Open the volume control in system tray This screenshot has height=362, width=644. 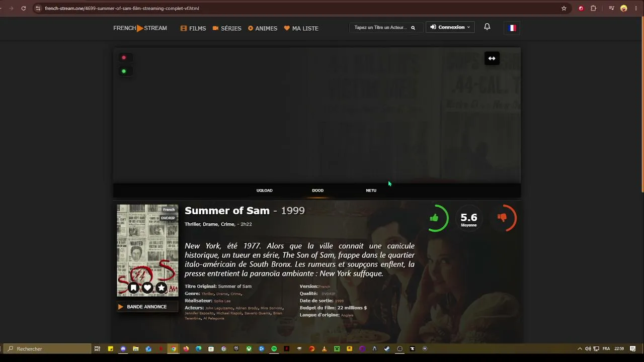click(x=588, y=349)
